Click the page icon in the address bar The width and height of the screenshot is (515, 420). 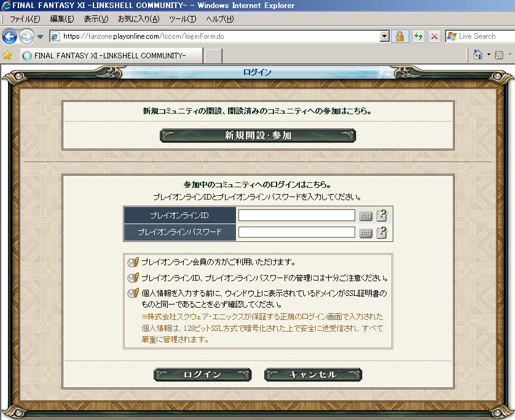click(x=55, y=36)
